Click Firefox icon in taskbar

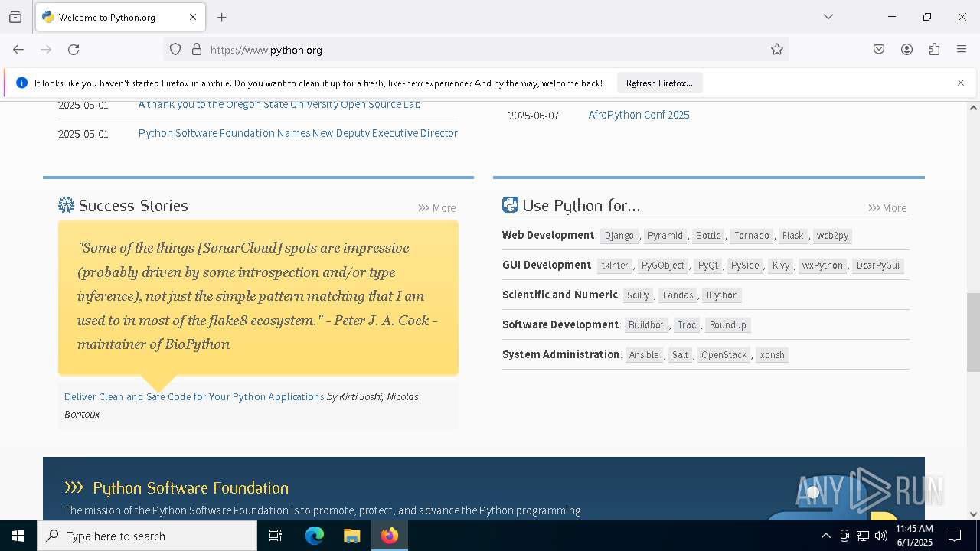[x=390, y=536]
